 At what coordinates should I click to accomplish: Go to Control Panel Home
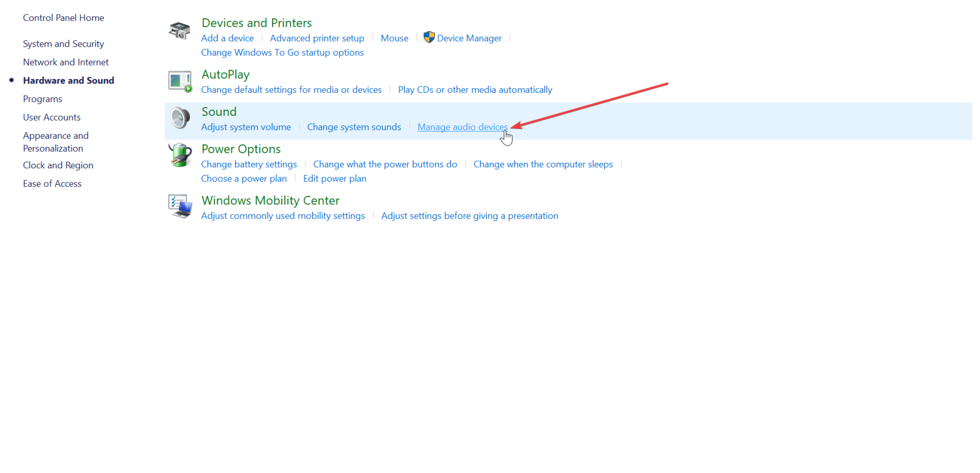(x=64, y=18)
